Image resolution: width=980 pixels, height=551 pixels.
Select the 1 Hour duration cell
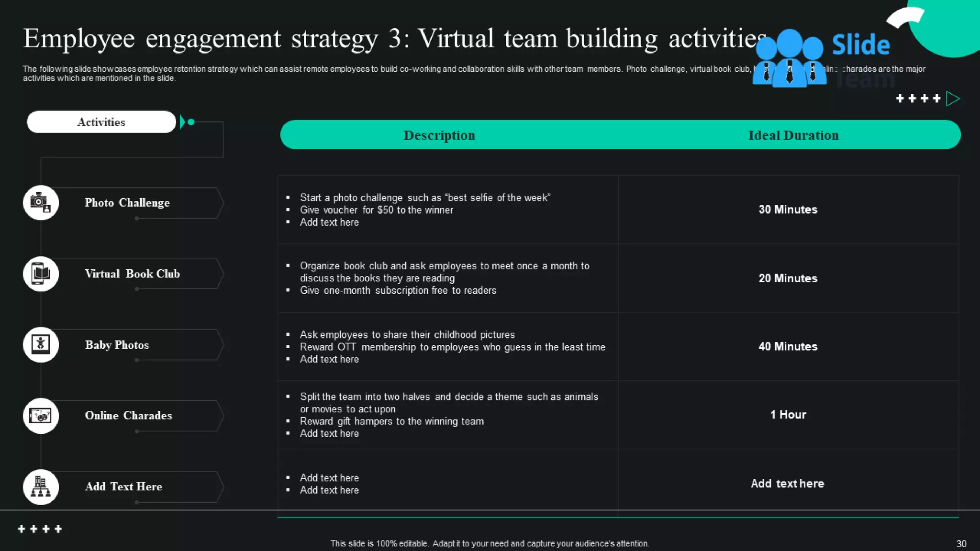pyautogui.click(x=788, y=415)
